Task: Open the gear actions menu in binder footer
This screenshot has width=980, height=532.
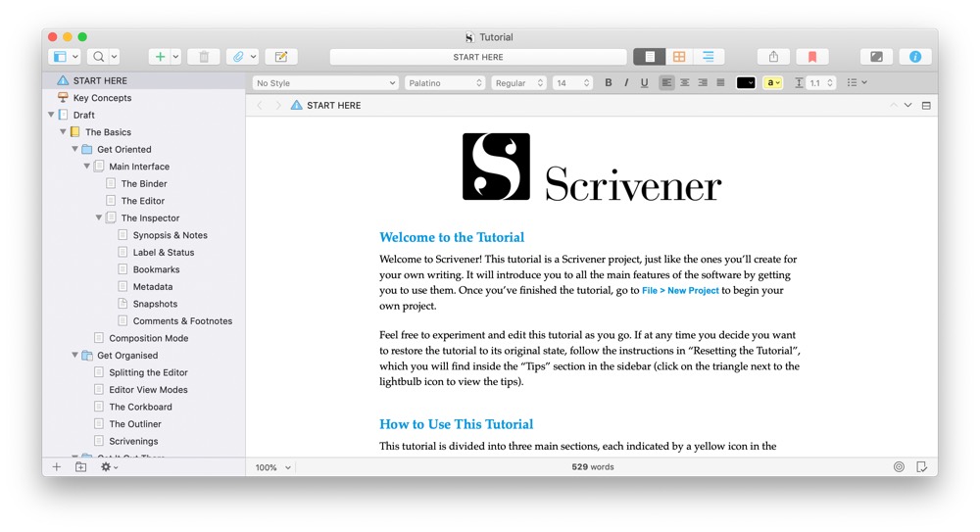Action: click(109, 467)
